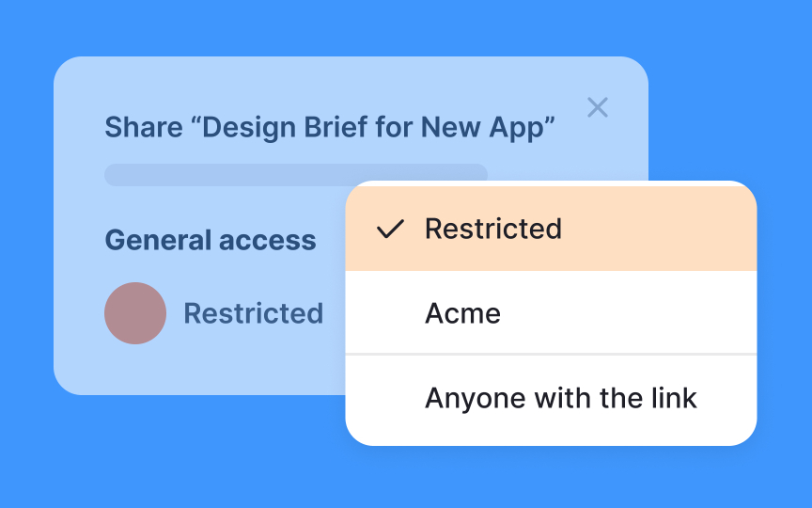812x508 pixels.
Task: Click the word Share in the dialog title
Action: (x=143, y=127)
